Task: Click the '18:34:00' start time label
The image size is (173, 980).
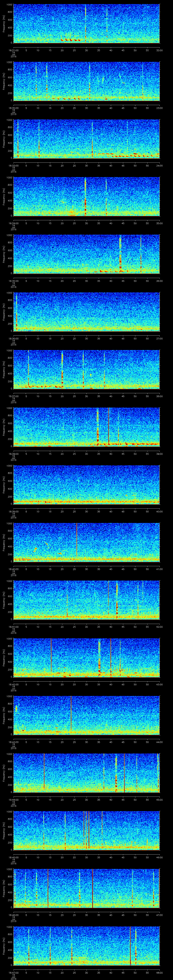Action: (13, 223)
